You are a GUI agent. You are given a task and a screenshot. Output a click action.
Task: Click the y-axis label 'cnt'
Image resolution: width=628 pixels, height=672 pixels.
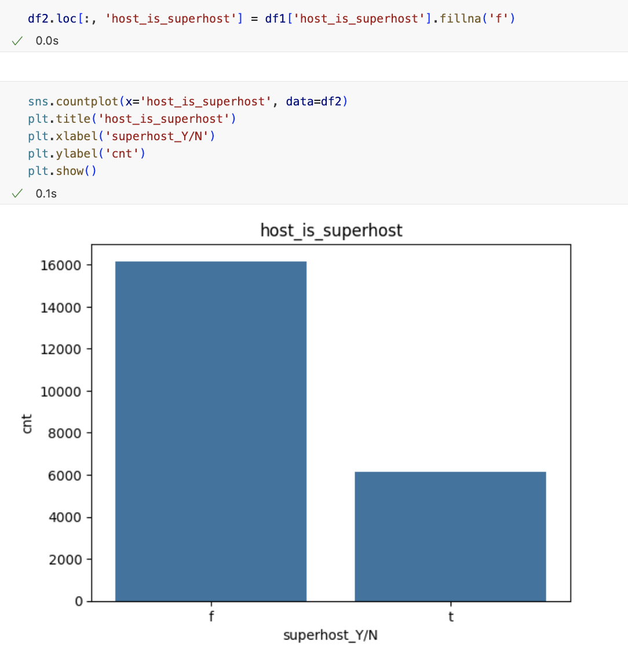(x=27, y=423)
